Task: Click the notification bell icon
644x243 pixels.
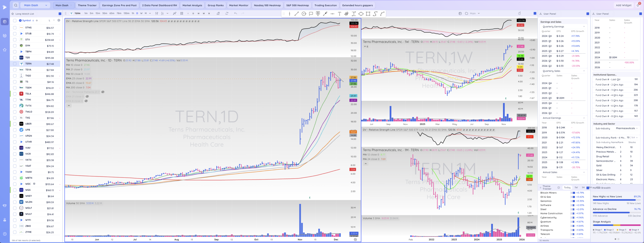Action: point(638,5)
